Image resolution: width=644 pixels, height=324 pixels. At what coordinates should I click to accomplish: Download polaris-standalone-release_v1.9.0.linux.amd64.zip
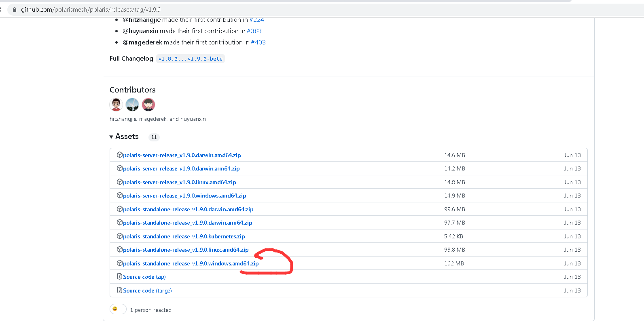(186, 250)
